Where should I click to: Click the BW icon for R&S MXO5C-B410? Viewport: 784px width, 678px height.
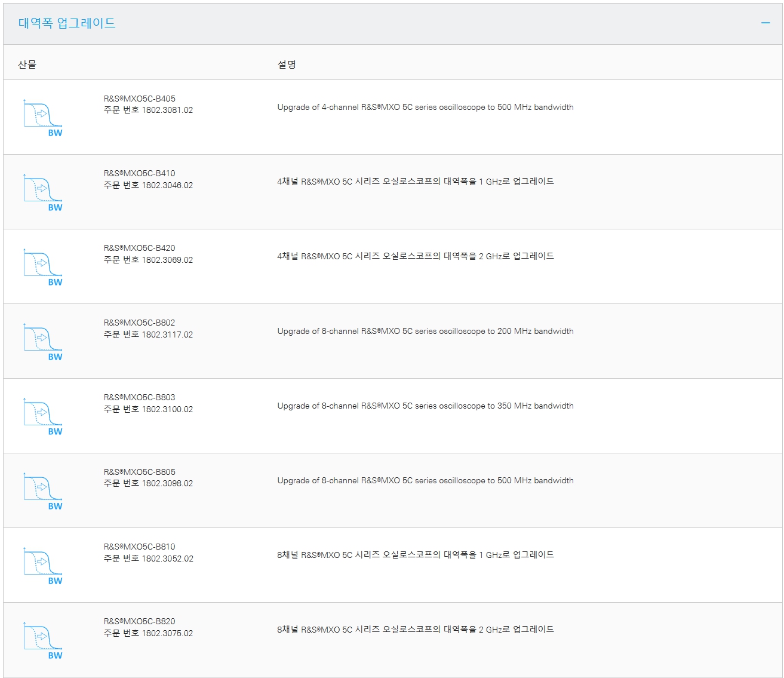pyautogui.click(x=43, y=192)
